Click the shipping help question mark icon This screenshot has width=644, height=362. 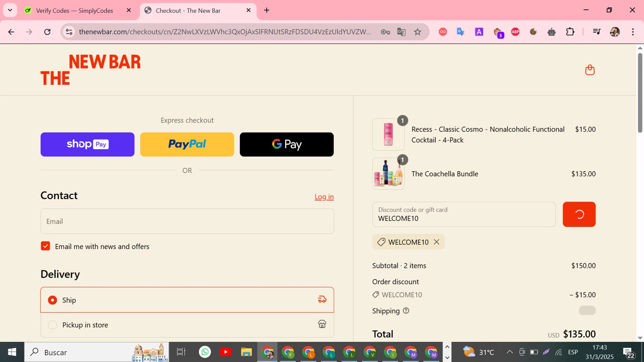(406, 311)
